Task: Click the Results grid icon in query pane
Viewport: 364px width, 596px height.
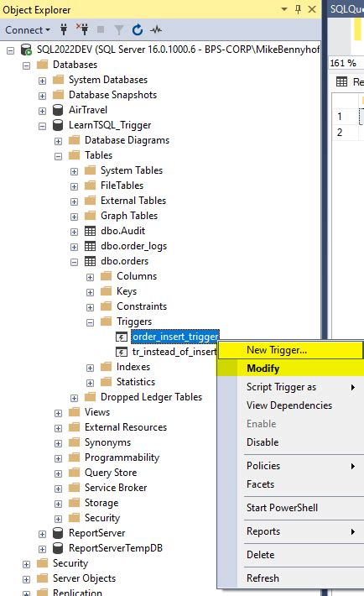Action: point(341,81)
